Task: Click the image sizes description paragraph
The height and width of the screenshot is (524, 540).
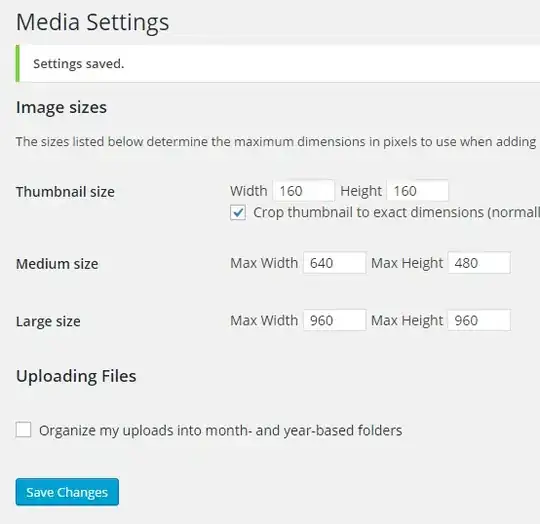Action: tap(276, 142)
